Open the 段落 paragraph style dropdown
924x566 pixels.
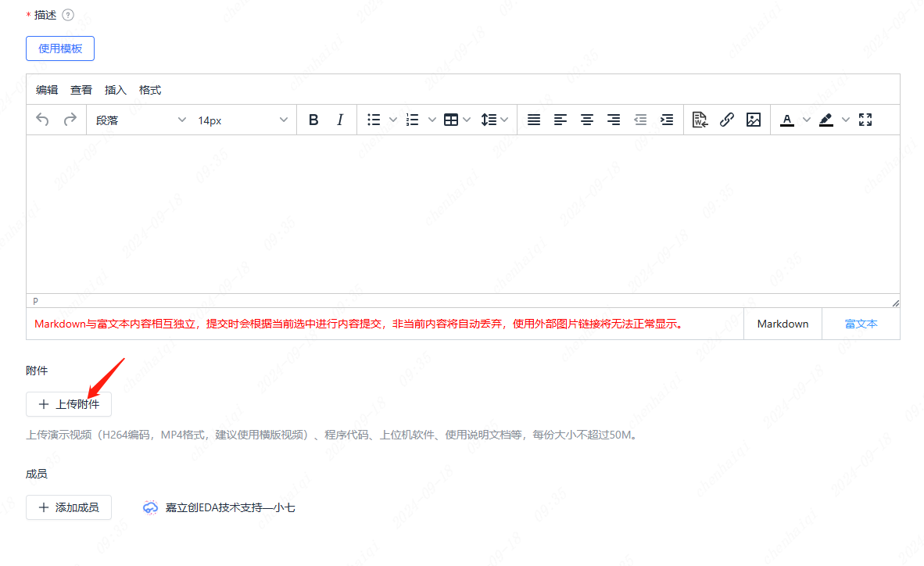pos(141,120)
